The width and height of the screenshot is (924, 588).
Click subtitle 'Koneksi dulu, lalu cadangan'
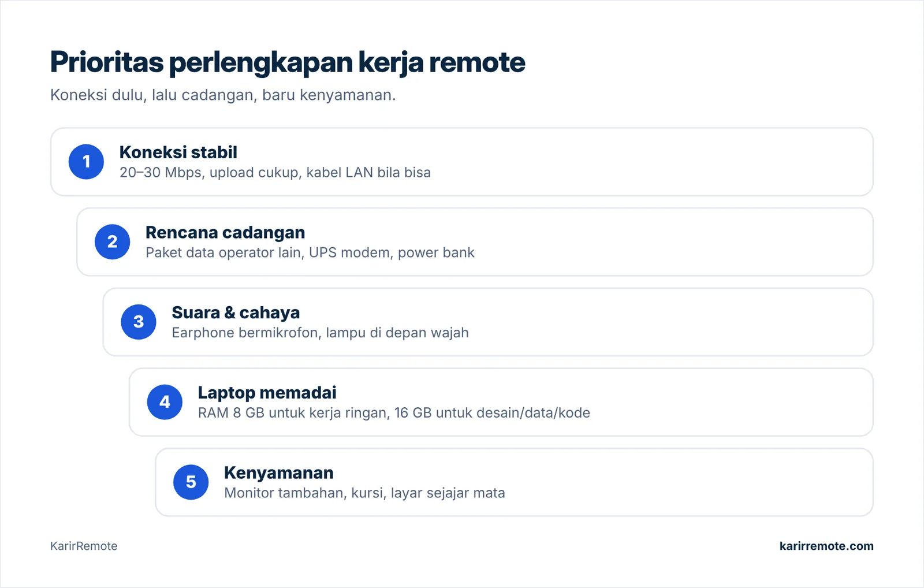(223, 95)
